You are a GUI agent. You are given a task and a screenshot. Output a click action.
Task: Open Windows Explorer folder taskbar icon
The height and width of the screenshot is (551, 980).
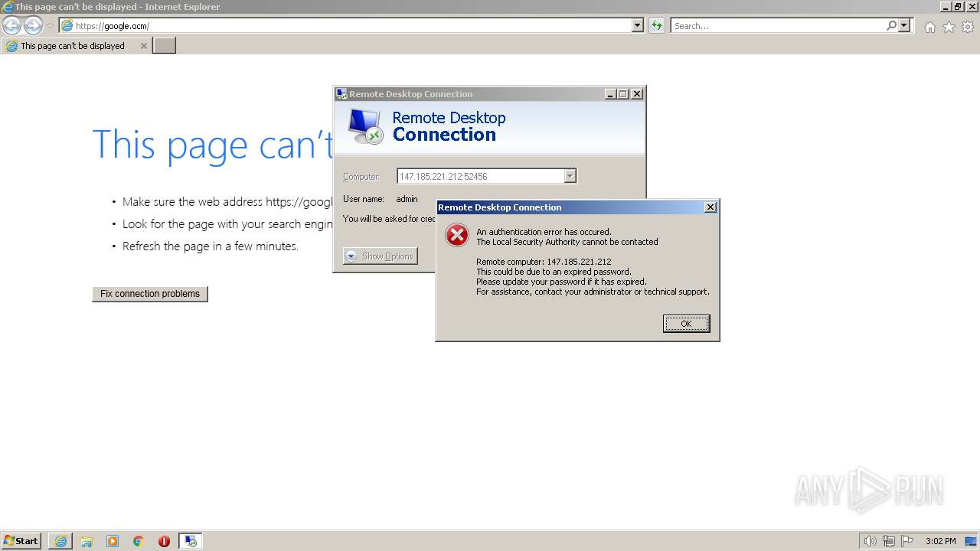(87, 541)
